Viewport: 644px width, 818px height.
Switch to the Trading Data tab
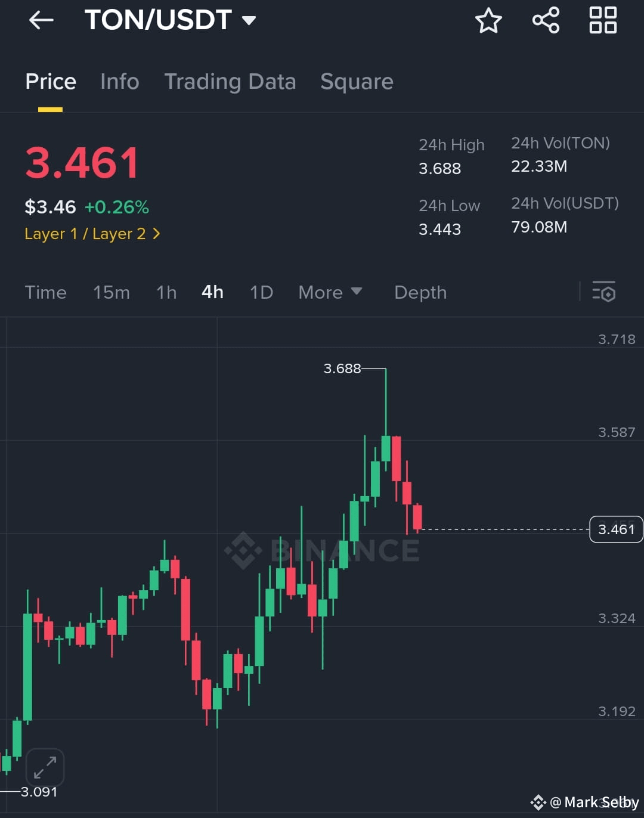tap(230, 82)
